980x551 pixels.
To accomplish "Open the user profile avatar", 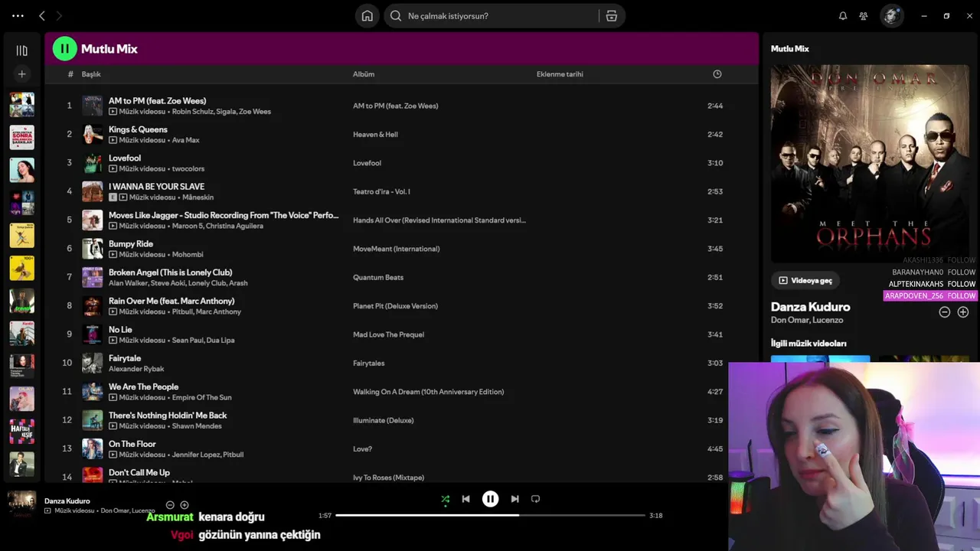I will (x=891, y=15).
